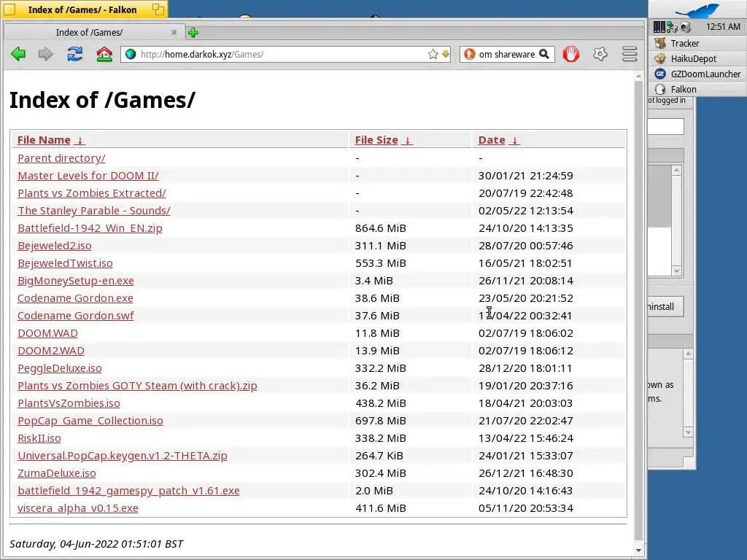The height and width of the screenshot is (560, 747).
Task: Sort by File Name column header
Action: coord(44,140)
